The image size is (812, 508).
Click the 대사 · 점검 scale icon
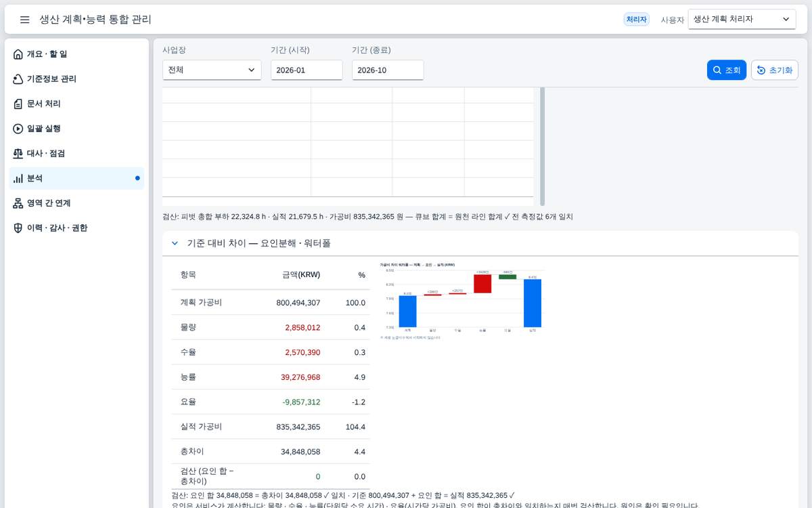click(18, 154)
